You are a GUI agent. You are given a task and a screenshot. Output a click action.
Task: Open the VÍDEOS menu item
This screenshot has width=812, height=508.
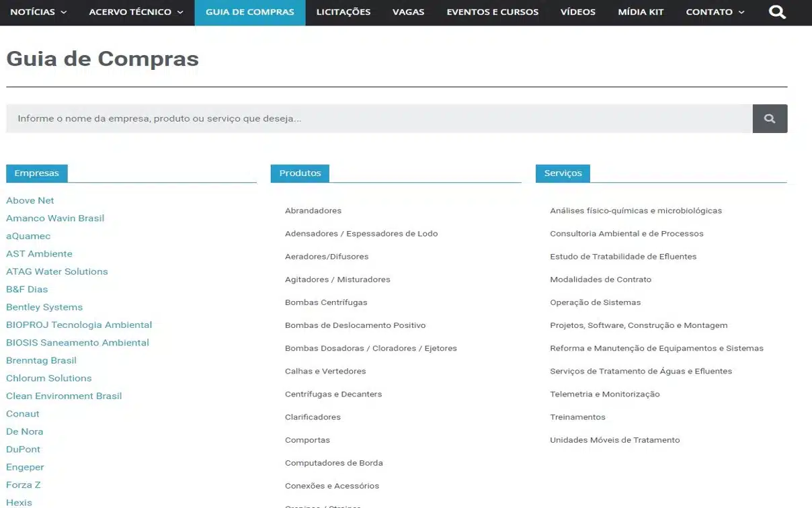tap(578, 12)
